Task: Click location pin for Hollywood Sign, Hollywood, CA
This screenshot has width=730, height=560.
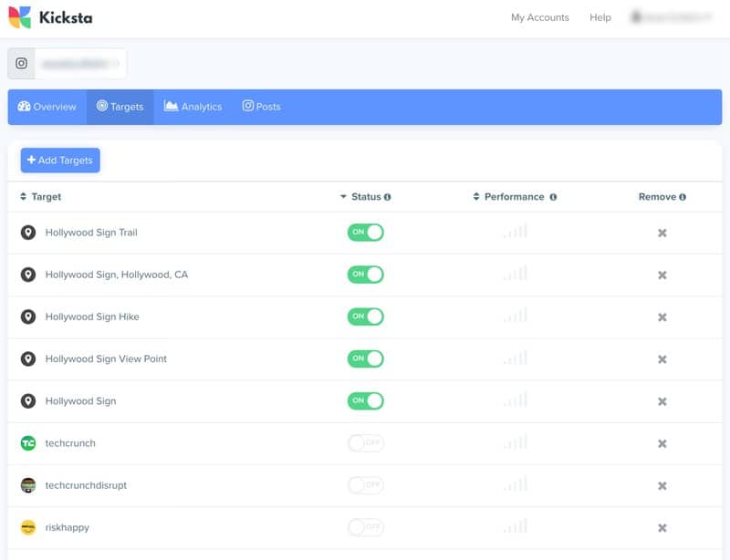Action: pos(28,275)
